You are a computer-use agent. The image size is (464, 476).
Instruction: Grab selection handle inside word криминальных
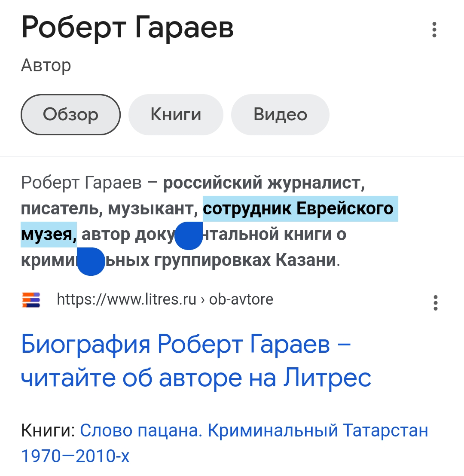[x=91, y=262]
